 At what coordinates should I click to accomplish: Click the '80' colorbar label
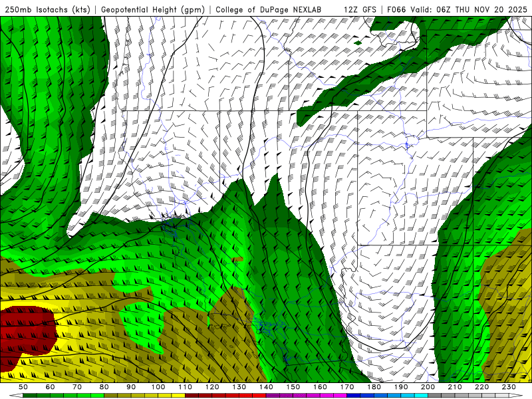[104, 387]
